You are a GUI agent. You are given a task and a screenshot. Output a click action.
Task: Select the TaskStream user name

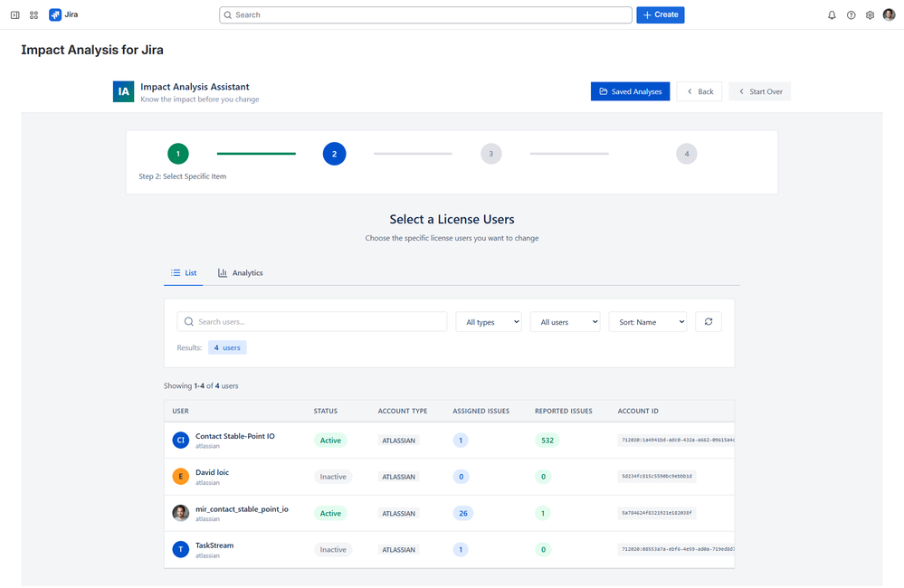[x=214, y=545]
